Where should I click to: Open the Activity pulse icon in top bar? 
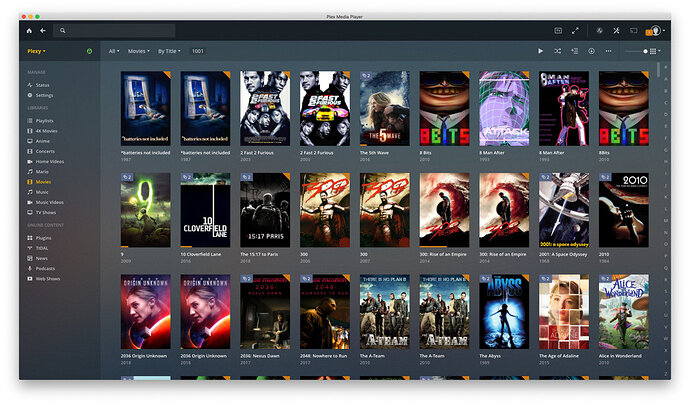(599, 31)
